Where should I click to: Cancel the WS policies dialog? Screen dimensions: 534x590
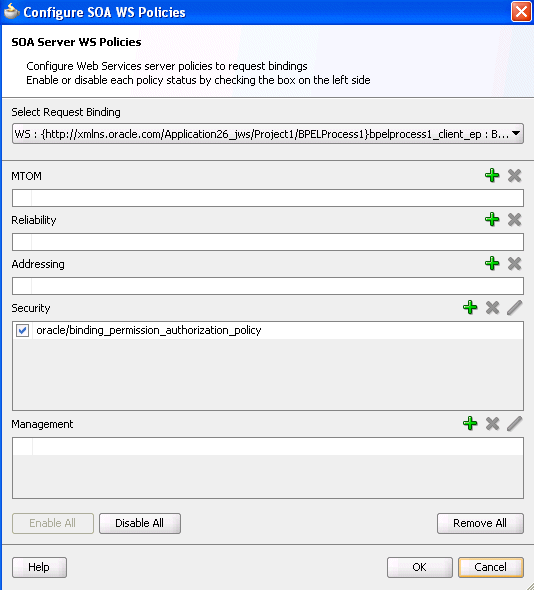pos(491,567)
